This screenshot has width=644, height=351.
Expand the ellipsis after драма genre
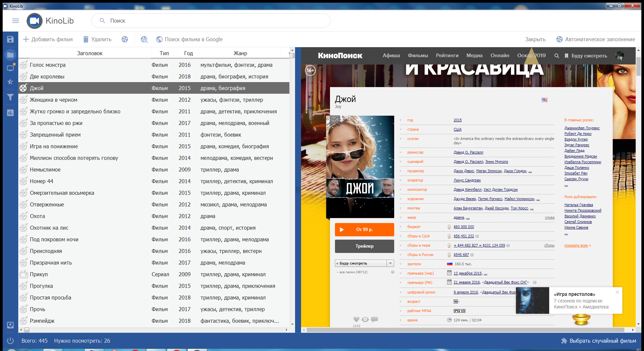[x=468, y=218]
